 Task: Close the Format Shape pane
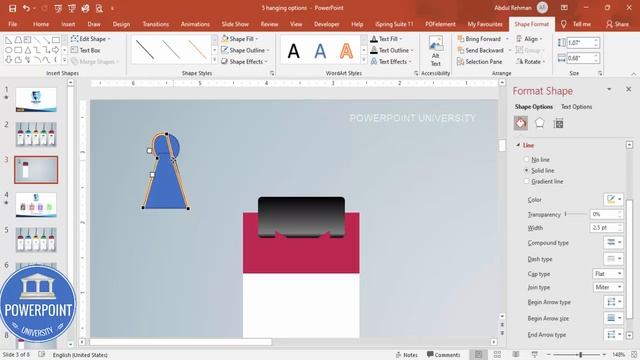click(629, 89)
